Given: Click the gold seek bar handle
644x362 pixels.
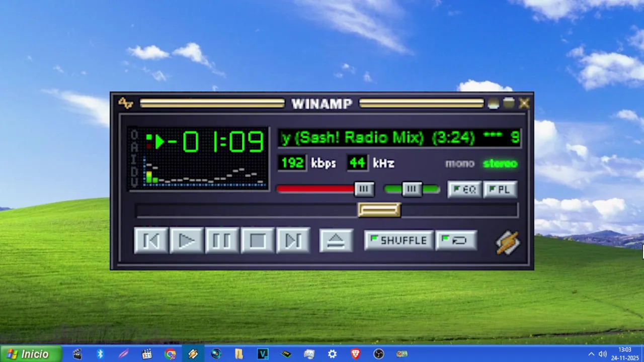Looking at the screenshot, I should pyautogui.click(x=379, y=210).
